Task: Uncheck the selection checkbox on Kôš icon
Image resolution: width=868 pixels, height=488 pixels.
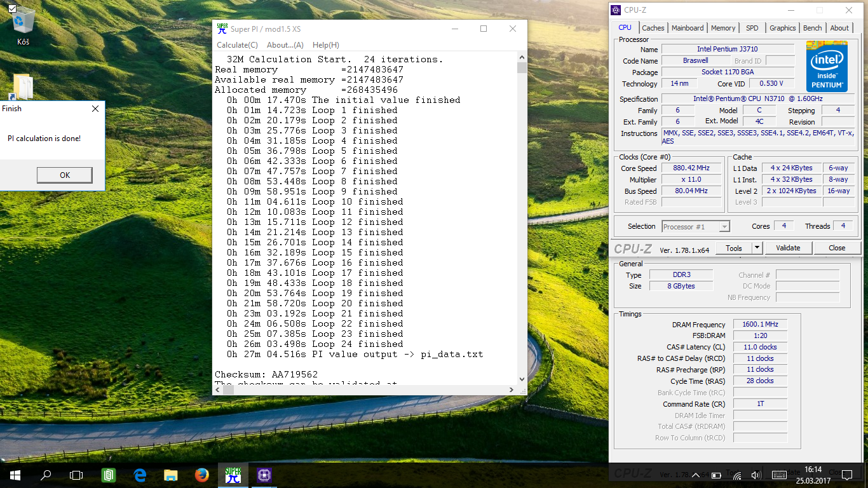Action: pyautogui.click(x=13, y=8)
